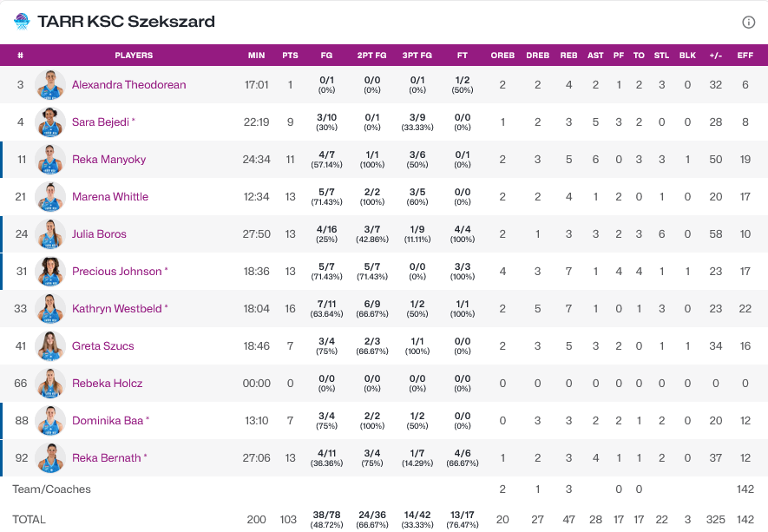Screen dimensions: 768x532
Task: Open Reka Manyoky's player profile link
Action: (x=108, y=160)
